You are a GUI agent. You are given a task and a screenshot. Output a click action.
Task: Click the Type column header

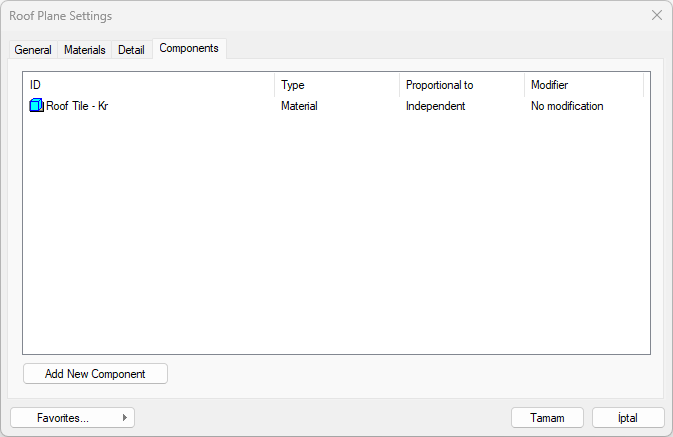(336, 85)
